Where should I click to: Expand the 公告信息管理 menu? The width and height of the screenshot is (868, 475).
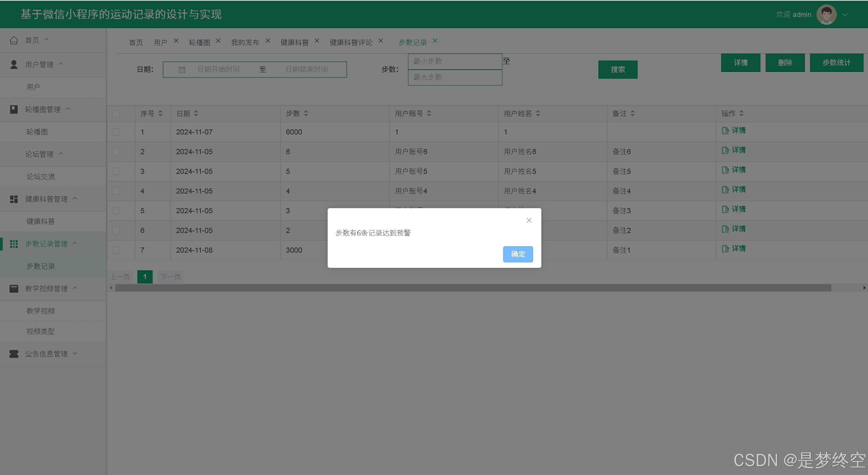click(x=46, y=354)
